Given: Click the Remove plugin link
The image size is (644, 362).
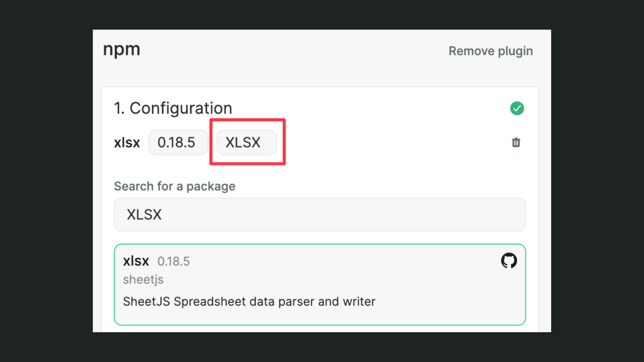Looking at the screenshot, I should tap(490, 51).
